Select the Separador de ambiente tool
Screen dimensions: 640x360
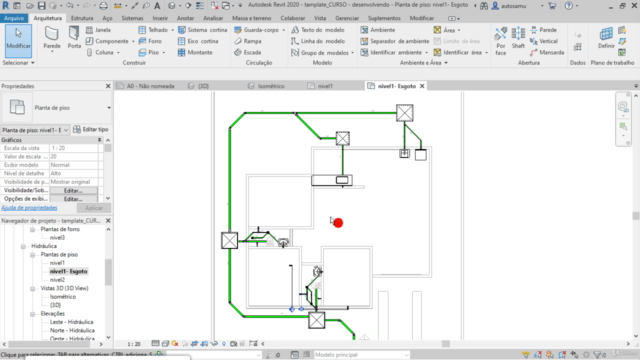coord(395,41)
